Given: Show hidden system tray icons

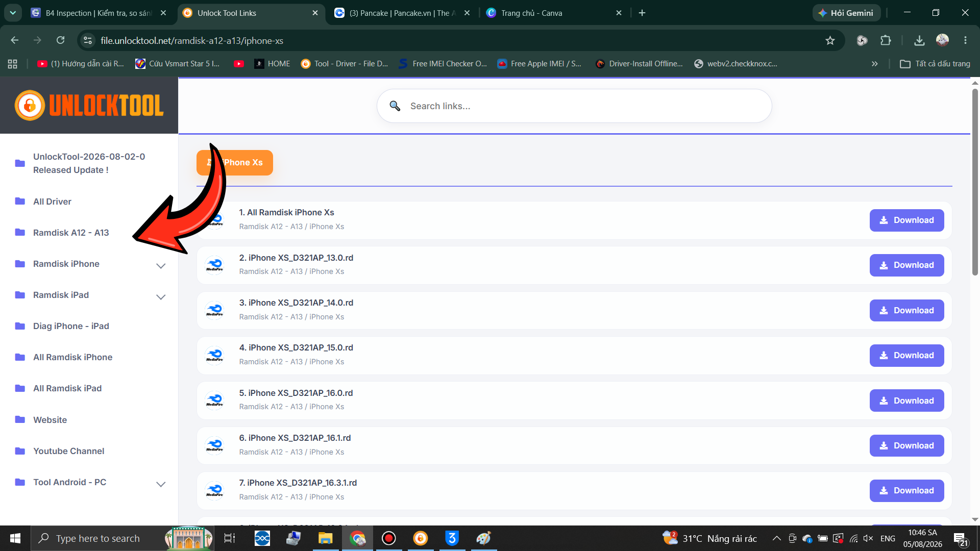Looking at the screenshot, I should 776,538.
